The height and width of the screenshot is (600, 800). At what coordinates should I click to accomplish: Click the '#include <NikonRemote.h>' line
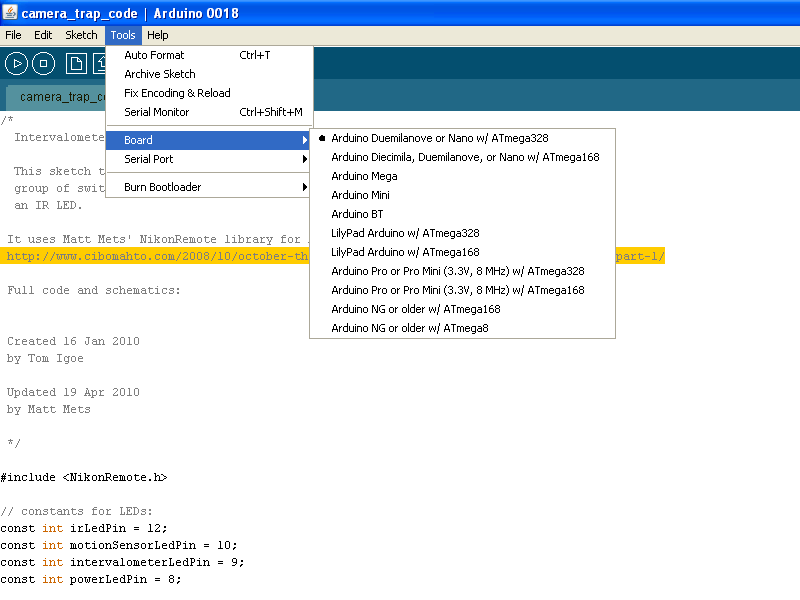[x=84, y=478]
